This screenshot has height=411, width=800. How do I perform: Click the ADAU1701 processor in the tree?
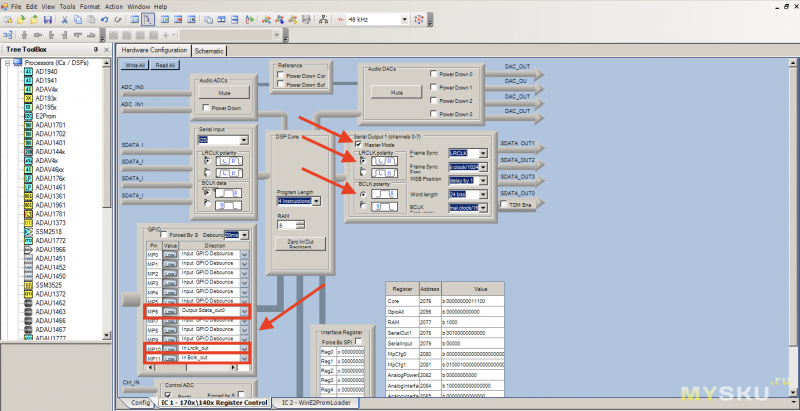pos(50,124)
